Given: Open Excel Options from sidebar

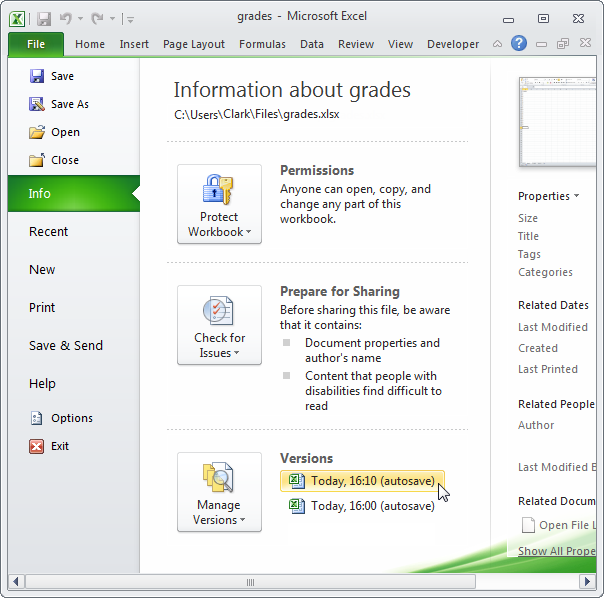Looking at the screenshot, I should click(61, 418).
